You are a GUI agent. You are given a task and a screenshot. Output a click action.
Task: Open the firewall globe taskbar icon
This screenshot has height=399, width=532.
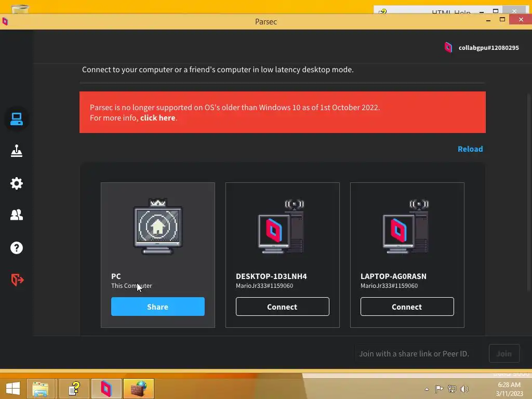coord(138,389)
